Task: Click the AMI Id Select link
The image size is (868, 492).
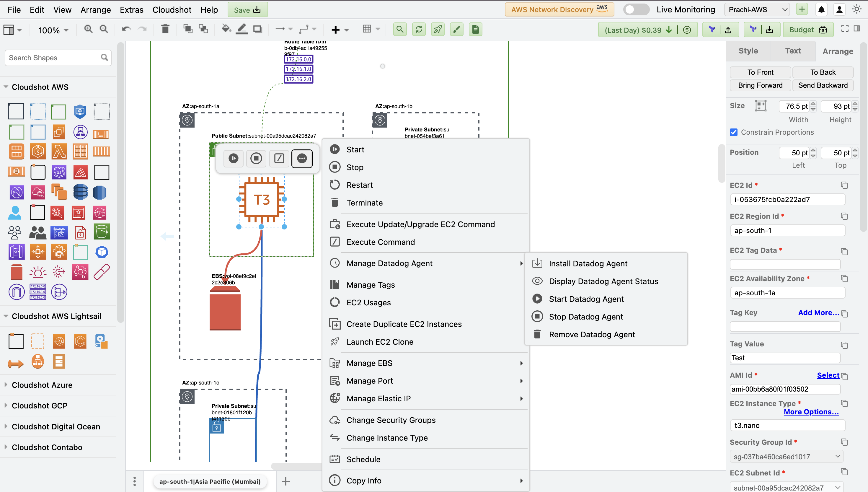Action: pyautogui.click(x=828, y=375)
